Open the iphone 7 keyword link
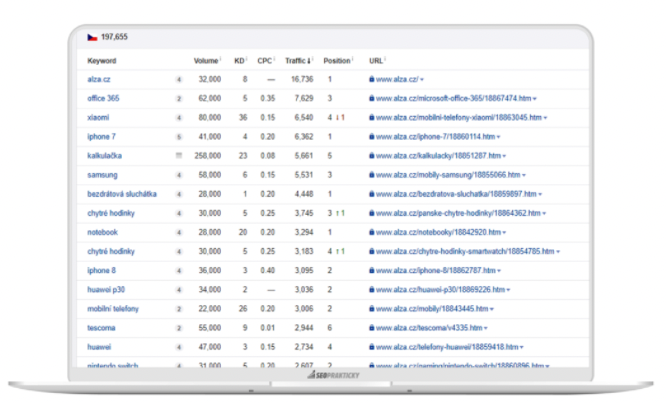666x403 pixels. point(101,137)
